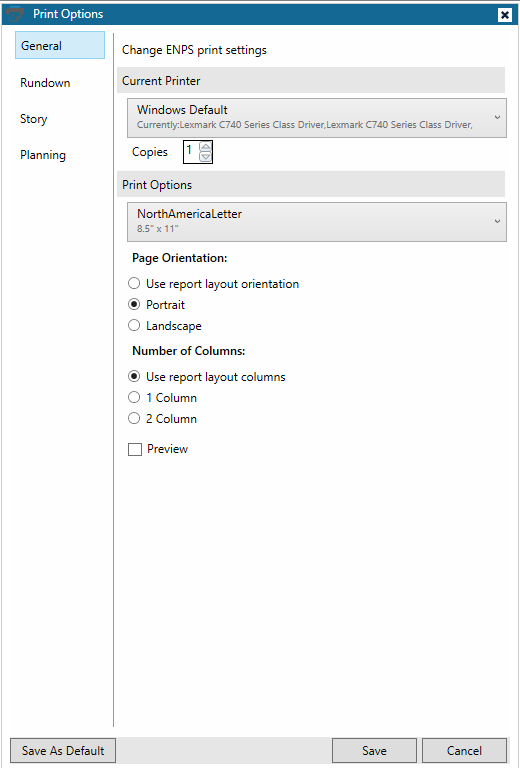The width and height of the screenshot is (520, 768).
Task: Close the Print Options dialog
Action: click(505, 15)
